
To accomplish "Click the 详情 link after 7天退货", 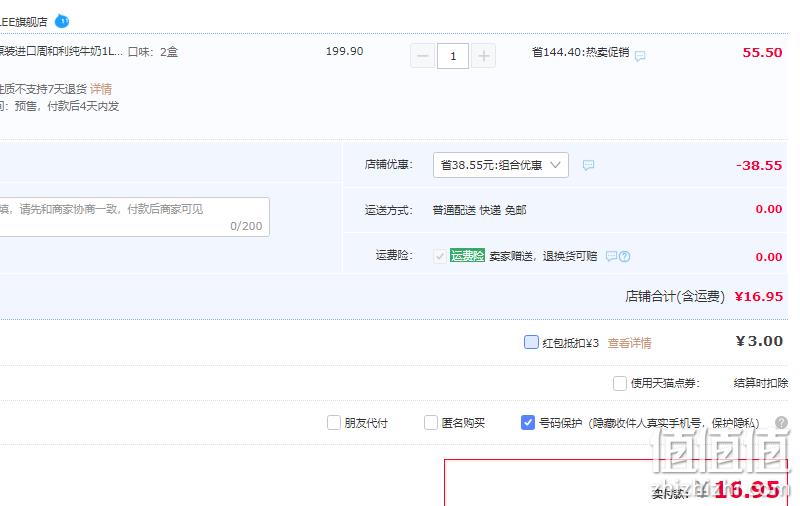I will (101, 89).
